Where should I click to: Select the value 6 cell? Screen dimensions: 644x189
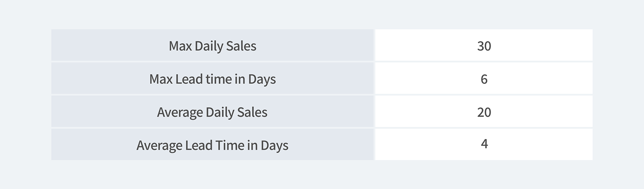click(484, 79)
